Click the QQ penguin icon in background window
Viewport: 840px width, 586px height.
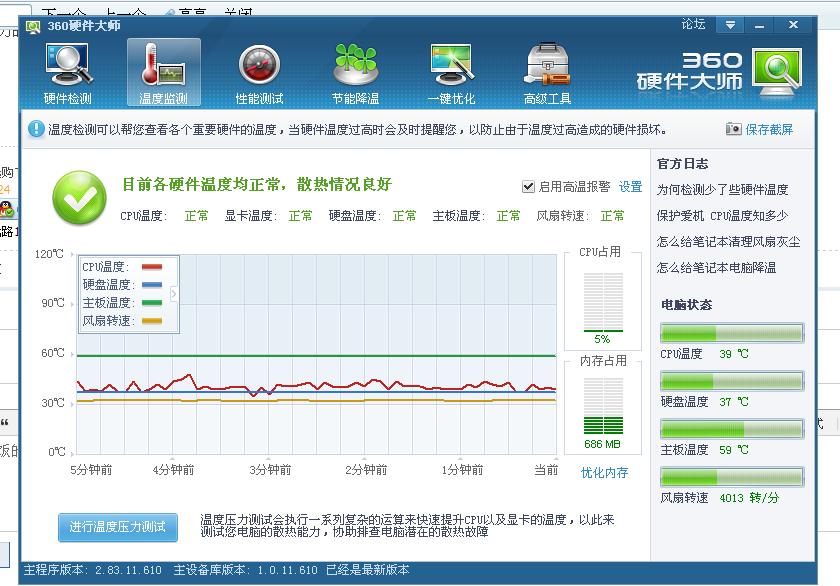(7, 209)
